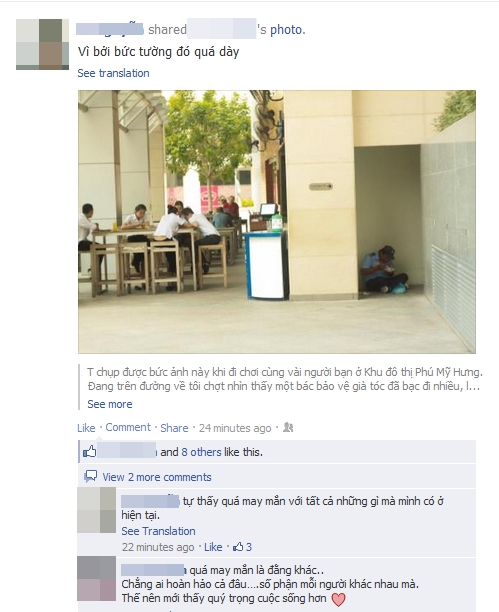Click Comment under the shared post
Screen dimensions: 499x612
click(128, 427)
